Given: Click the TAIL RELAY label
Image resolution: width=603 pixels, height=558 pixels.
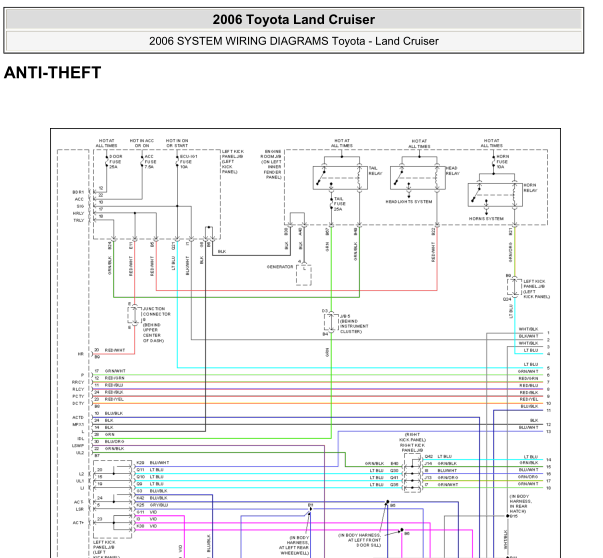Looking at the screenshot, I should (x=375, y=171).
